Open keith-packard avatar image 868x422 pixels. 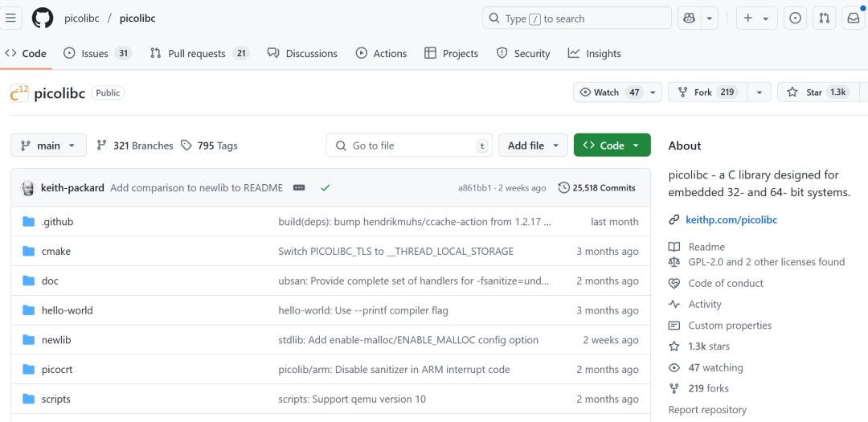click(x=27, y=188)
